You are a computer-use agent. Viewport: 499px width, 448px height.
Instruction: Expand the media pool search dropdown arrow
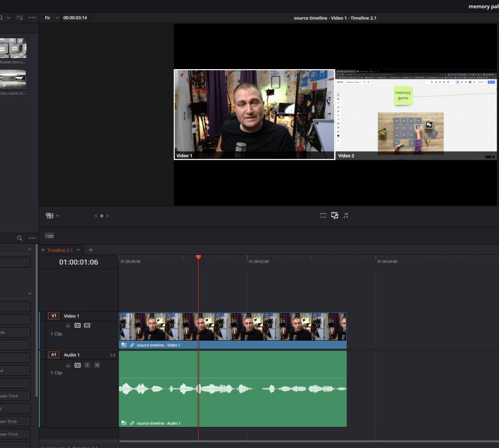(x=8, y=18)
